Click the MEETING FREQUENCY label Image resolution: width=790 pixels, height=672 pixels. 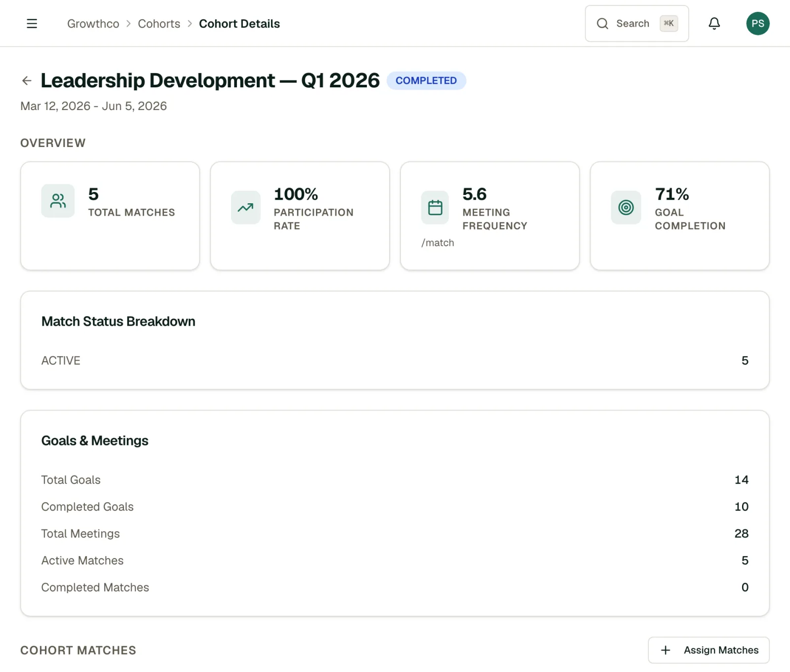coord(495,219)
